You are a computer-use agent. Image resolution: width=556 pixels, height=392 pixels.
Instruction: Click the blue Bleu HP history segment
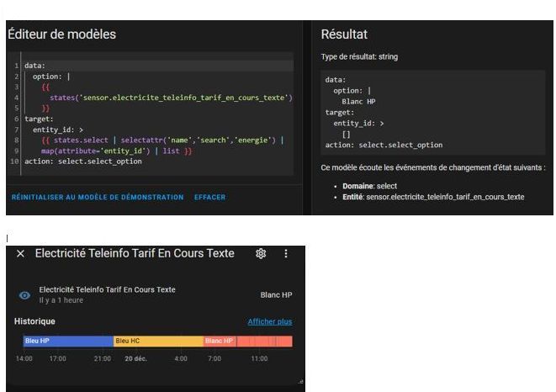click(67, 341)
